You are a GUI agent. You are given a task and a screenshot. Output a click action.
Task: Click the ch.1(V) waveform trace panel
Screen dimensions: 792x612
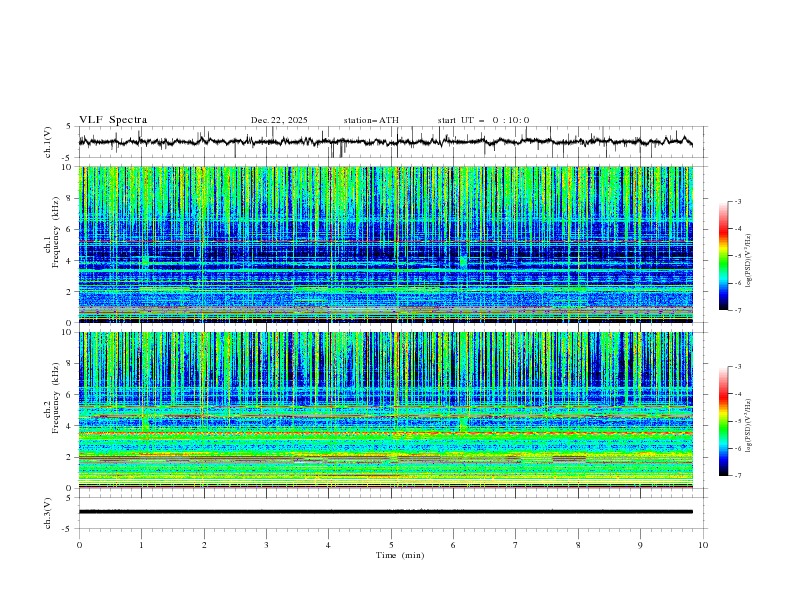tap(391, 142)
